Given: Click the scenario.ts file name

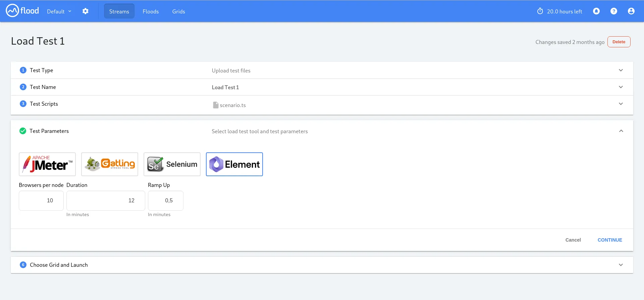Looking at the screenshot, I should (x=233, y=105).
